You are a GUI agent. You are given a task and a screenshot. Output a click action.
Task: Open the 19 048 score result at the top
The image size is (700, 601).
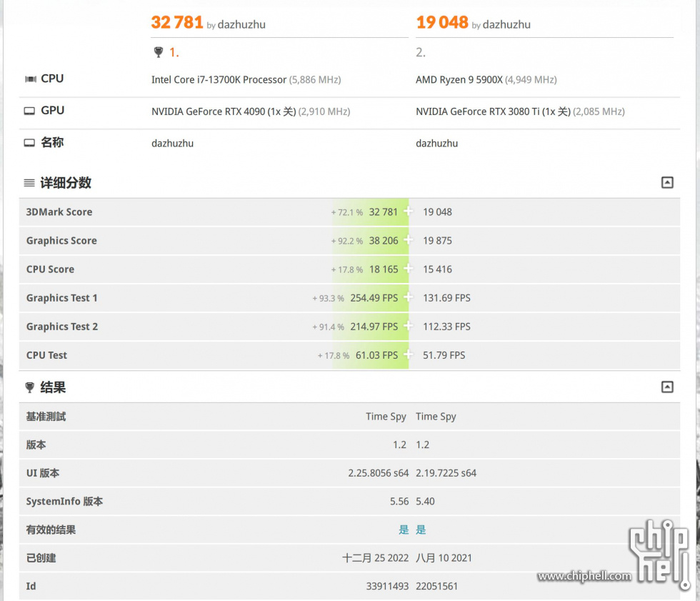(x=442, y=22)
